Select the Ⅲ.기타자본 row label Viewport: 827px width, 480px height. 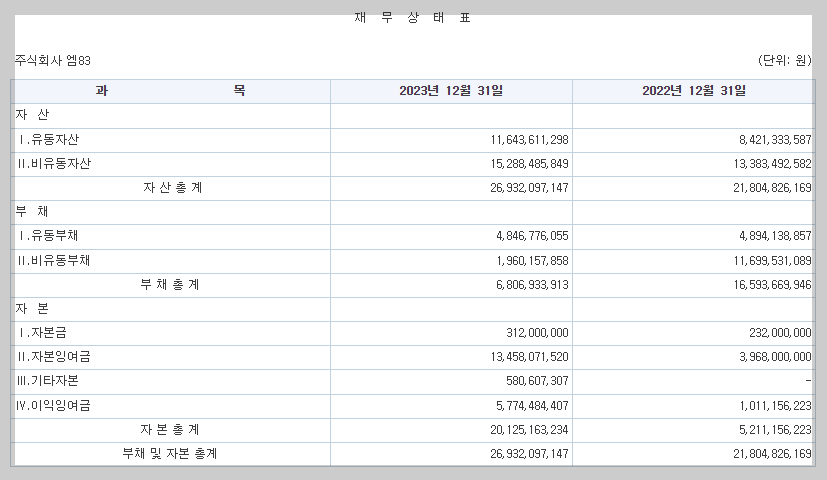48,380
